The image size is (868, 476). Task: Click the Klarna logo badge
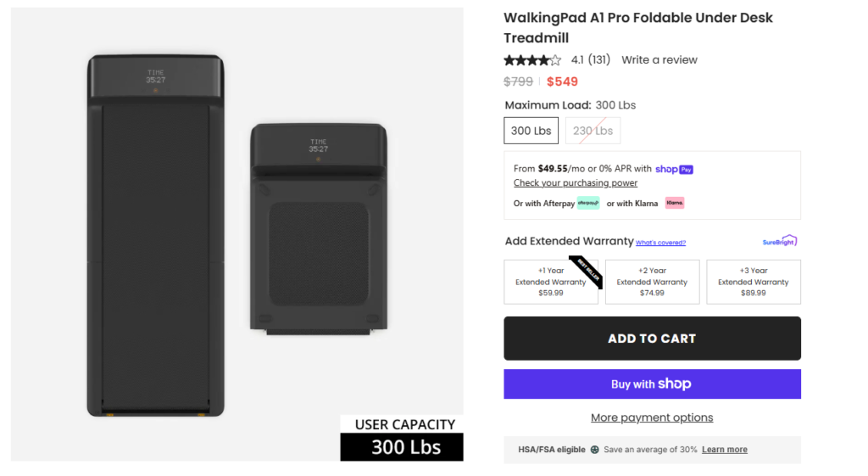[675, 204]
